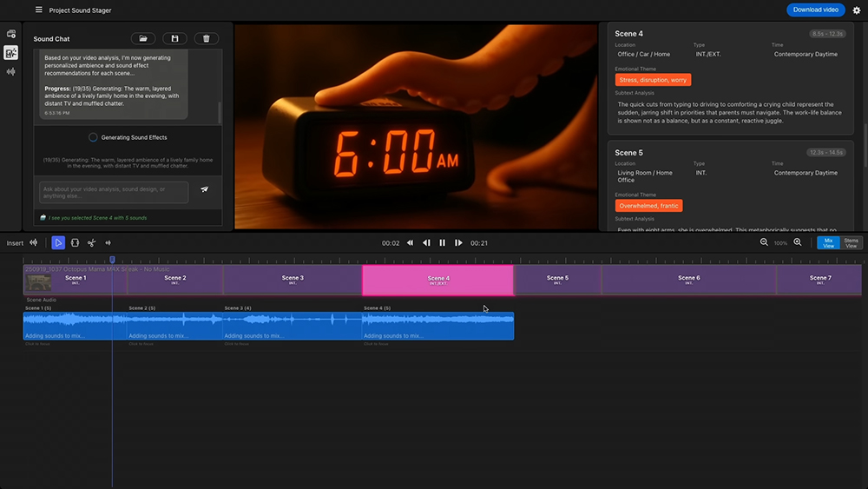Screen dimensions: 868x489
Task: Click the Scene 2 audio clip on the track
Action: pyautogui.click(x=174, y=326)
